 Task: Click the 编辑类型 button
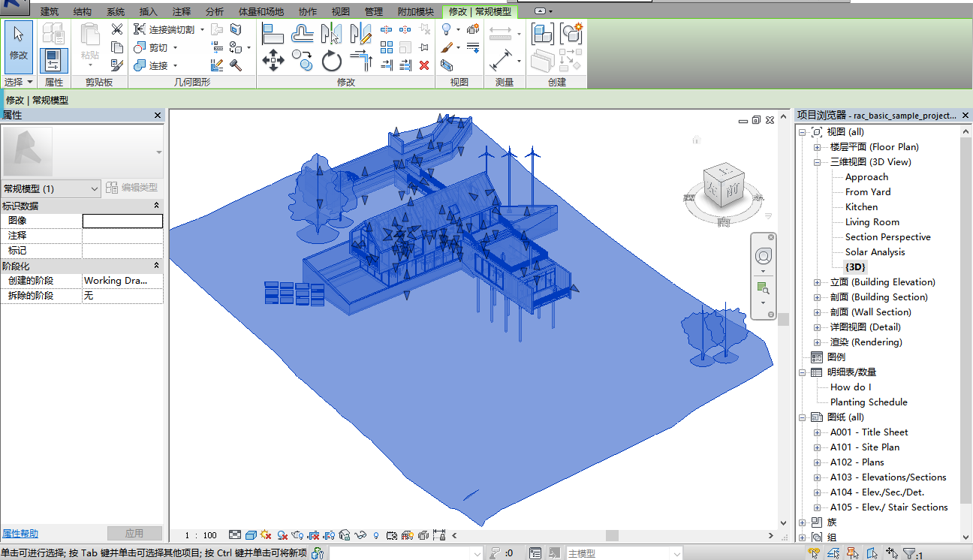coord(132,188)
